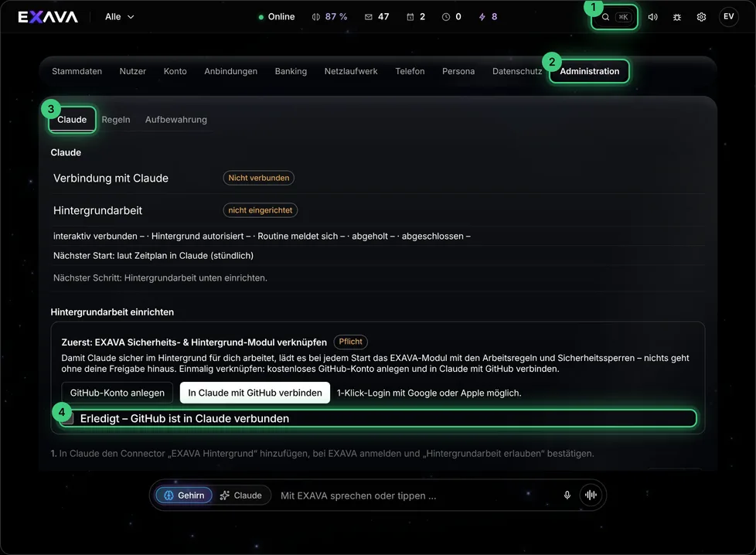
Task: Switch to the Anbindungen tab
Action: click(231, 71)
